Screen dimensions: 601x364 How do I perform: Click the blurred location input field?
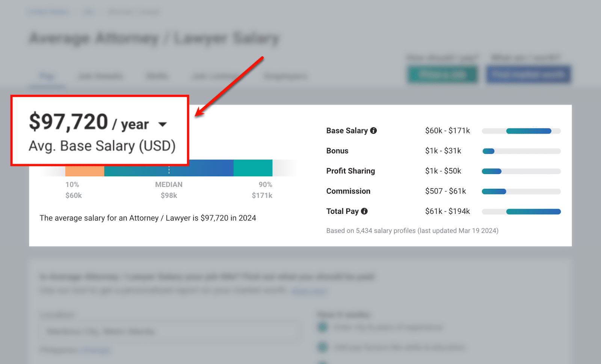[170, 331]
